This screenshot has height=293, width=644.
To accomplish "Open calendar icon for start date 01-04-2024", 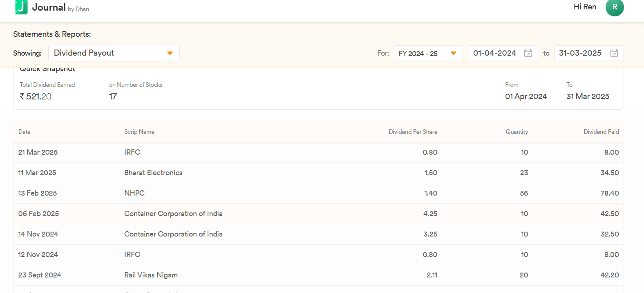I will [x=528, y=53].
